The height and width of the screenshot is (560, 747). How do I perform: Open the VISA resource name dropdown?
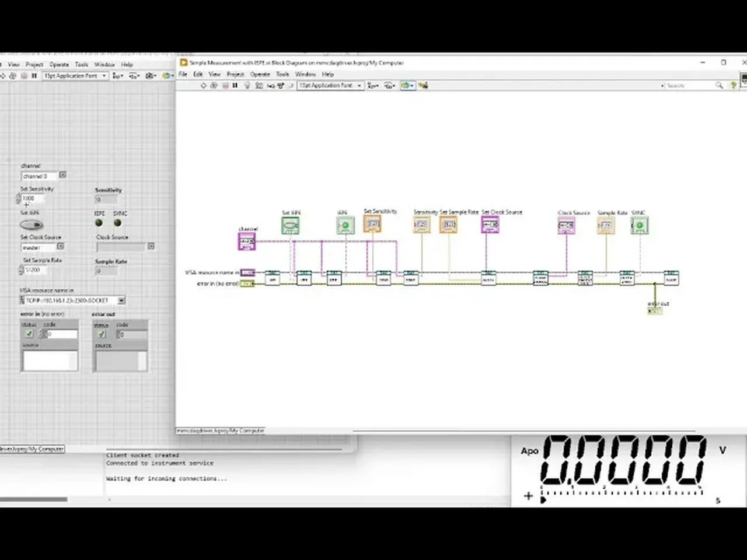121,300
